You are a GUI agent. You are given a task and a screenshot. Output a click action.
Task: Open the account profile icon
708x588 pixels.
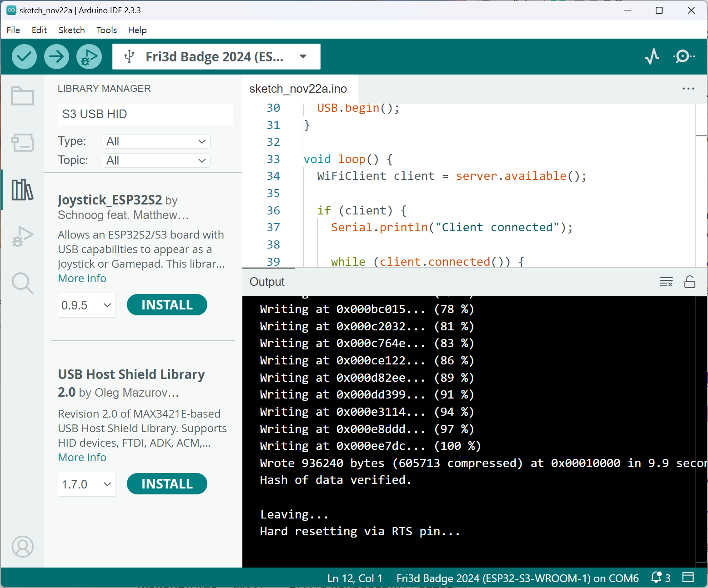point(22,546)
